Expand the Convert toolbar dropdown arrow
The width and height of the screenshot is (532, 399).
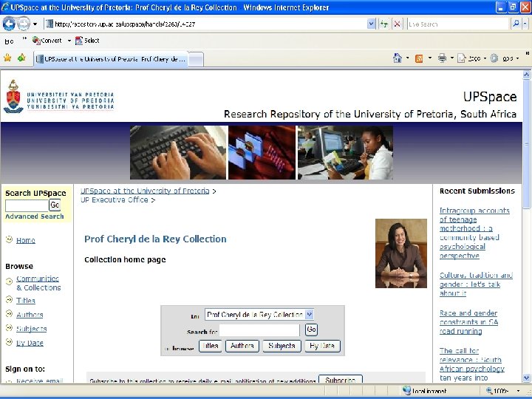[x=69, y=41]
